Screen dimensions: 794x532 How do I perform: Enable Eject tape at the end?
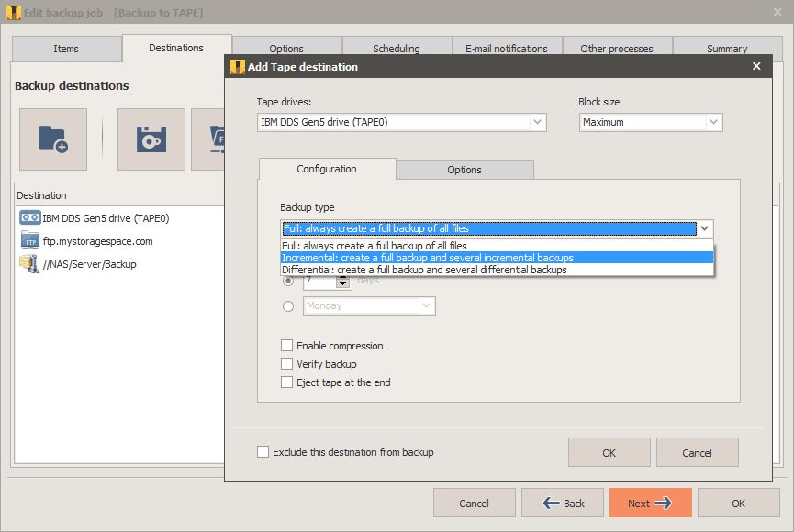287,382
